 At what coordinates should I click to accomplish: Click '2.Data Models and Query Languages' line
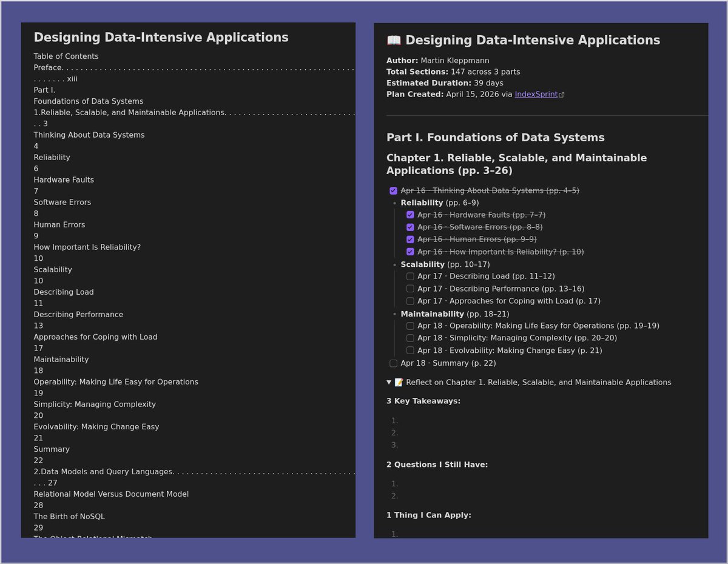(194, 477)
